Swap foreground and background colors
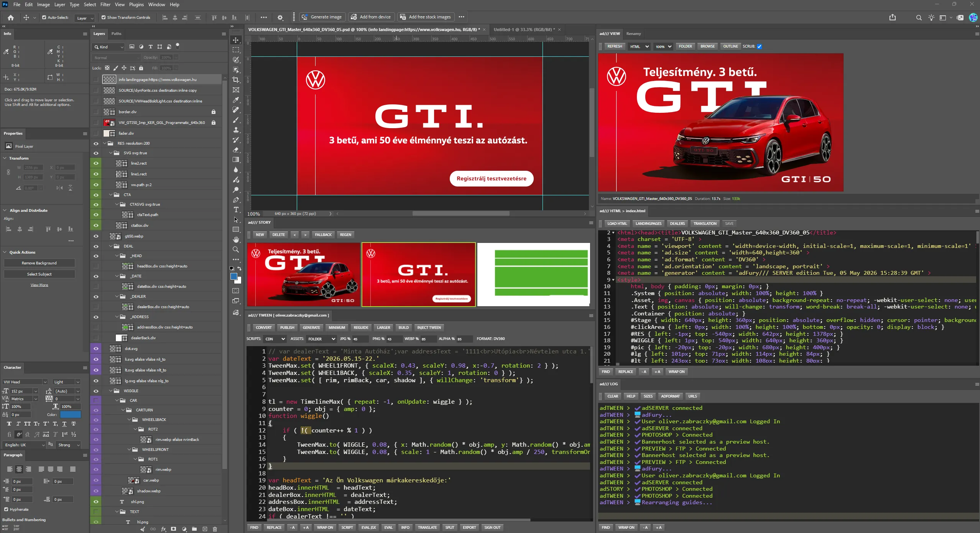The image size is (980, 533). 239,269
